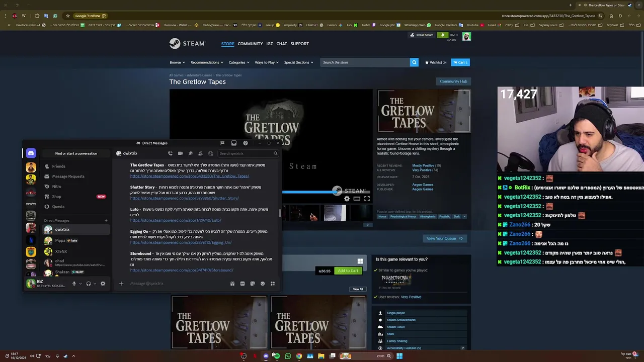Select Psychological Horror tag
This screenshot has height=362, width=644.
click(403, 217)
